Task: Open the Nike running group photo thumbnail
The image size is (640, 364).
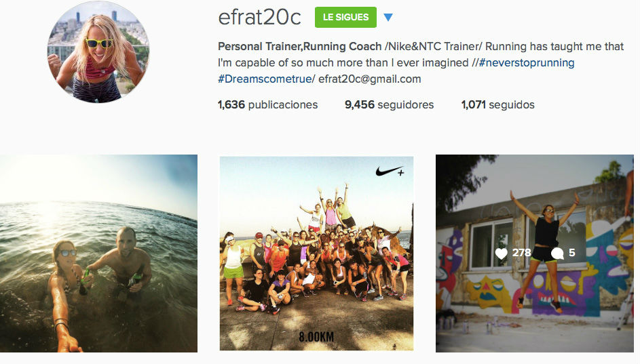Action: click(x=316, y=253)
